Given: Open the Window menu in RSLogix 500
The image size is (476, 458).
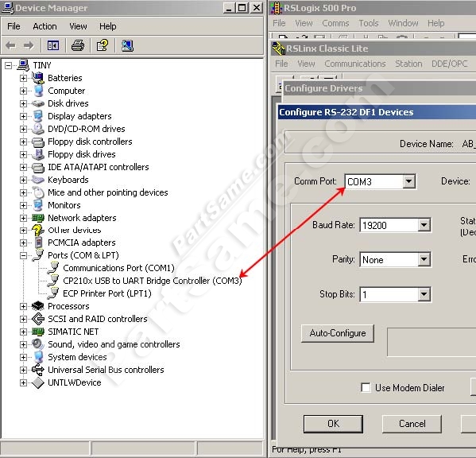Looking at the screenshot, I should 403,23.
